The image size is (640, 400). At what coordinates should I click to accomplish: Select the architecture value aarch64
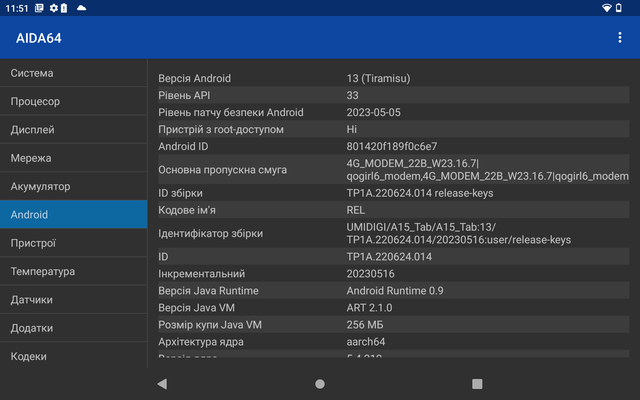[366, 342]
